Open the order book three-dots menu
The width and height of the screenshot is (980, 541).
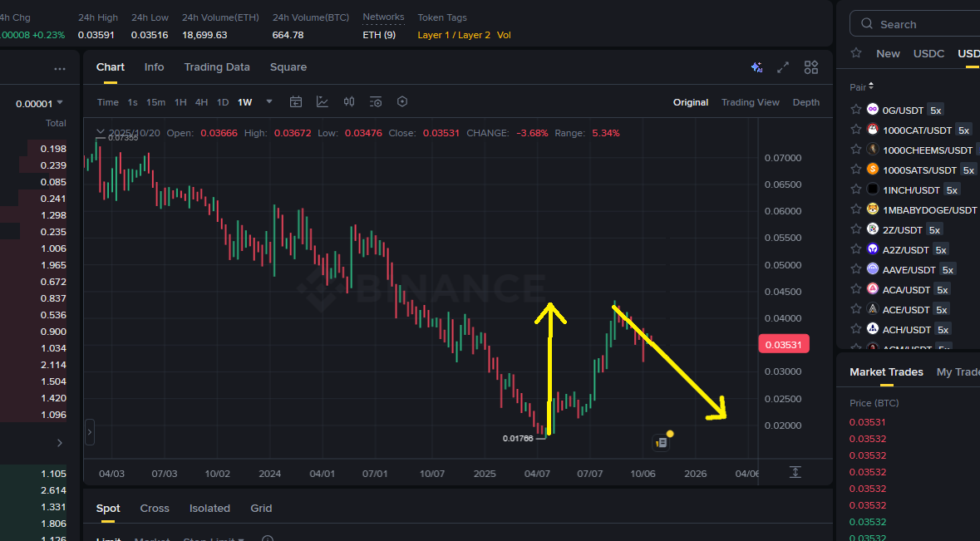[x=59, y=69]
